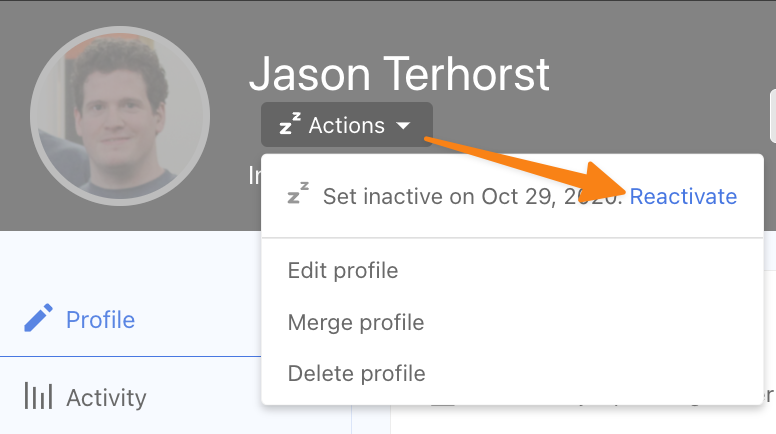Screen dimensions: 776x434
Task: Select Edit profile menu entry
Action: click(x=342, y=271)
